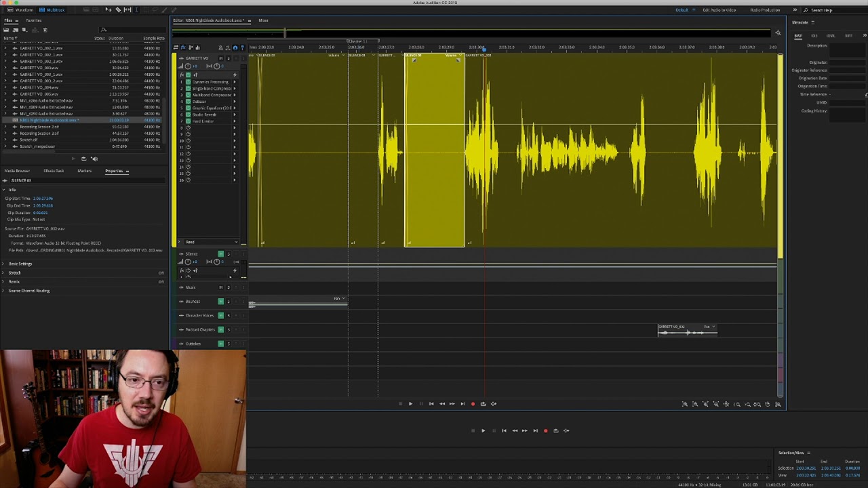
Task: Open file icon in Files panel
Action: point(6,30)
